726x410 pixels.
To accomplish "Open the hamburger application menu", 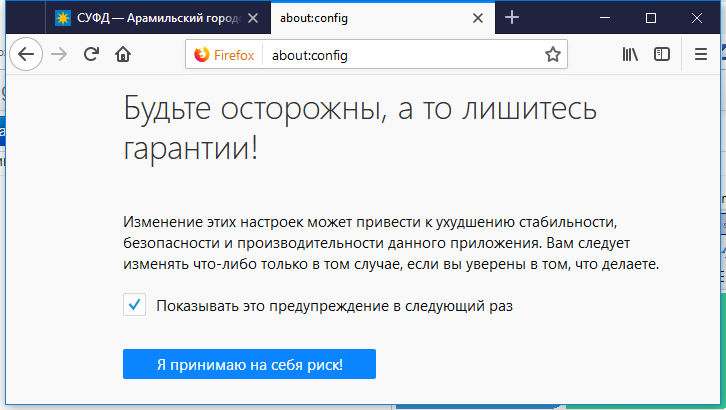I will click(x=700, y=55).
